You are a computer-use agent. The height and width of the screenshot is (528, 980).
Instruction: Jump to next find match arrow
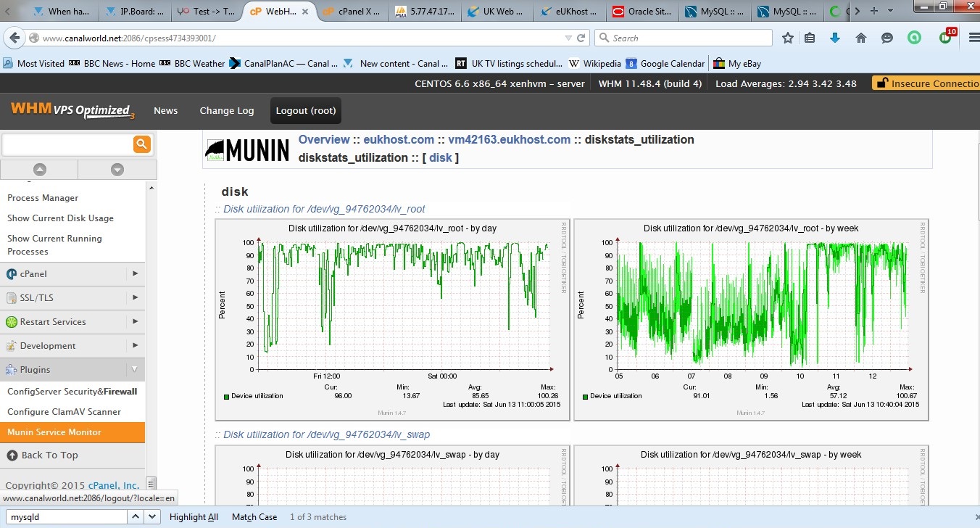point(152,517)
